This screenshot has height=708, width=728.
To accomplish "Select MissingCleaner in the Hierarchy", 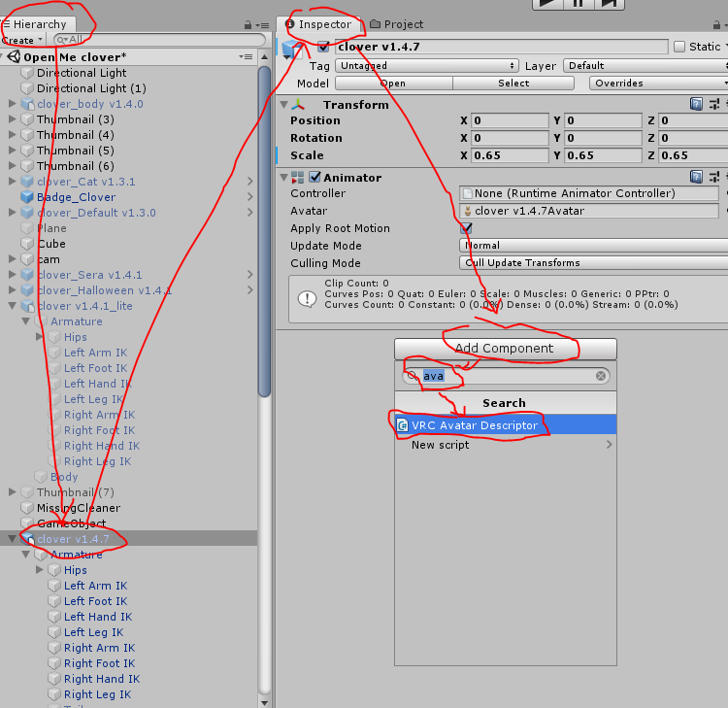I will (x=78, y=508).
